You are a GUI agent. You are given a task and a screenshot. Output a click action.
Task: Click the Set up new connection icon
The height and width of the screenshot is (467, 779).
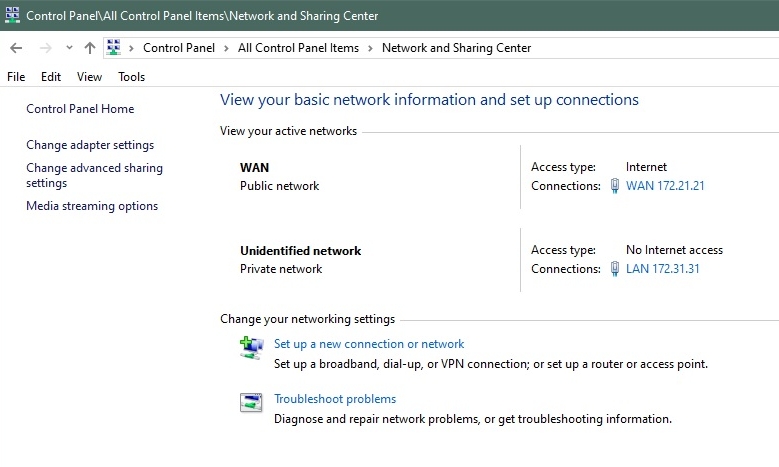[x=250, y=347]
